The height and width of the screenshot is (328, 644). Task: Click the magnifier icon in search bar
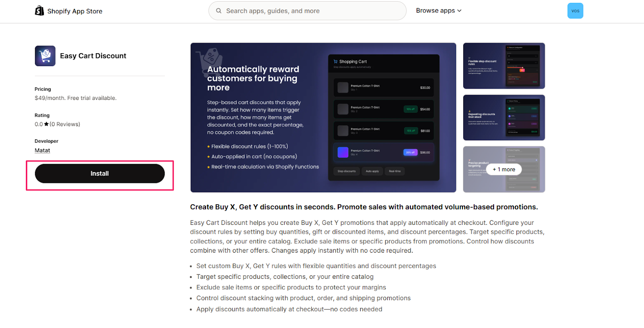[219, 11]
